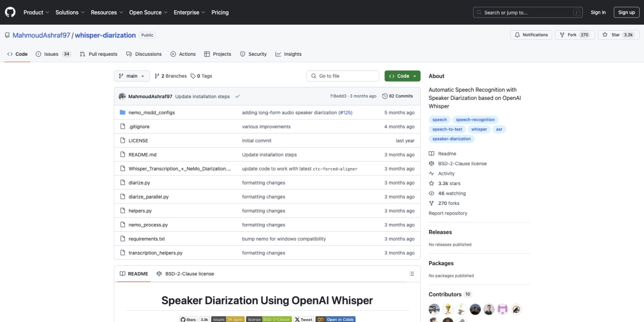Open the 0 Tags page

(x=202, y=76)
